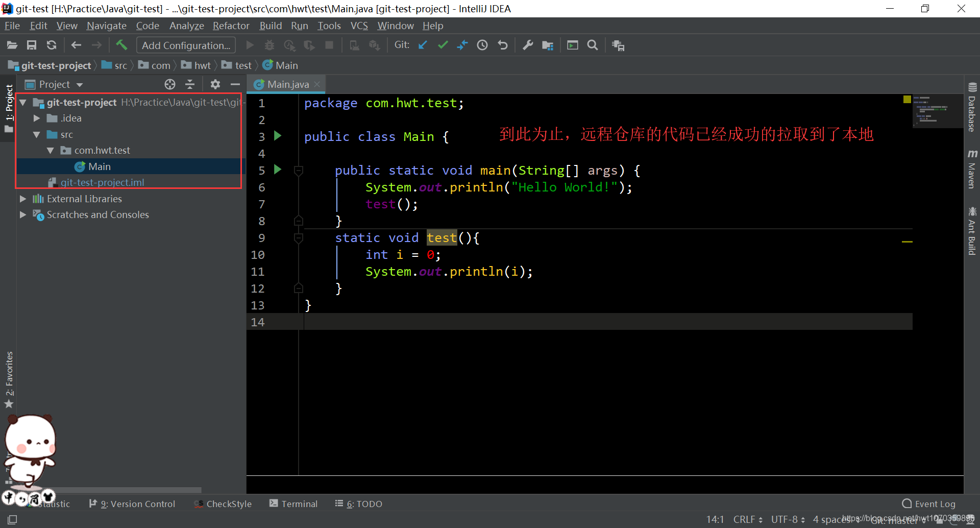Open the Ant Build tool window
This screenshot has width=980, height=528.
click(972, 231)
